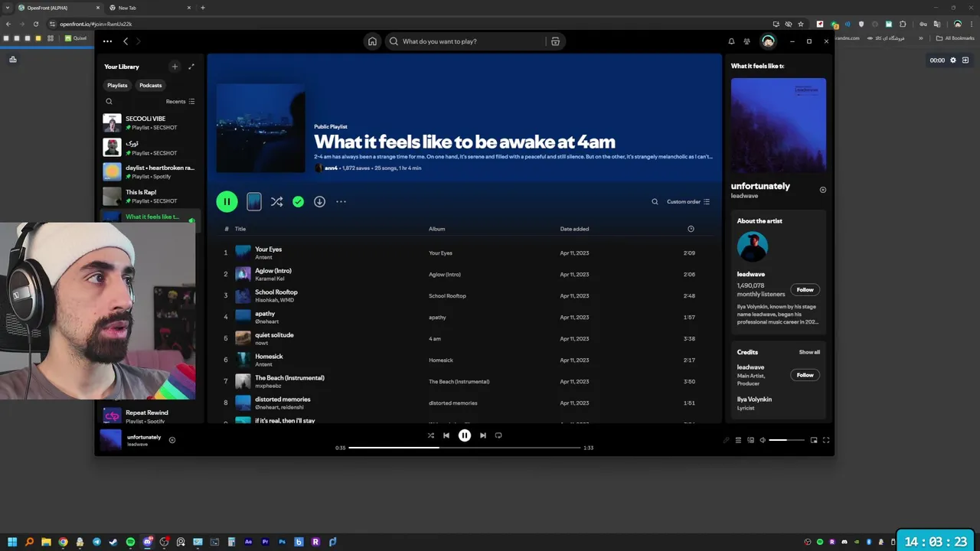Open Repeat Rewind playlist
This screenshot has width=980, height=551.
click(x=151, y=416)
